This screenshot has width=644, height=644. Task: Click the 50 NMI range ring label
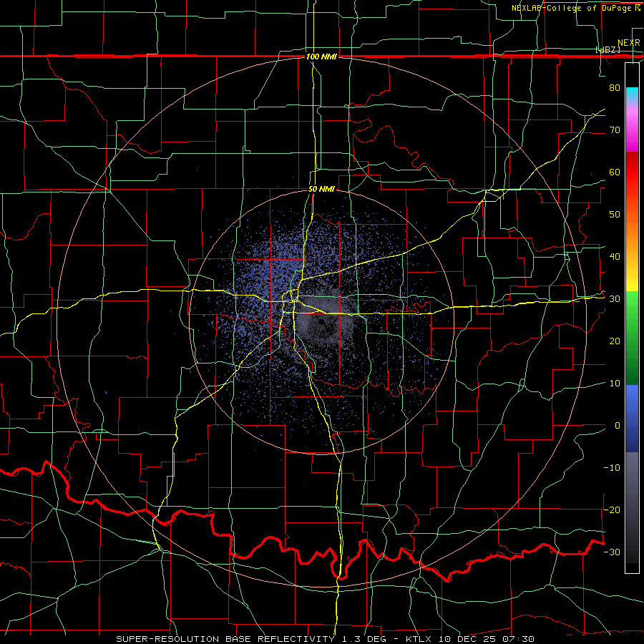[321, 190]
